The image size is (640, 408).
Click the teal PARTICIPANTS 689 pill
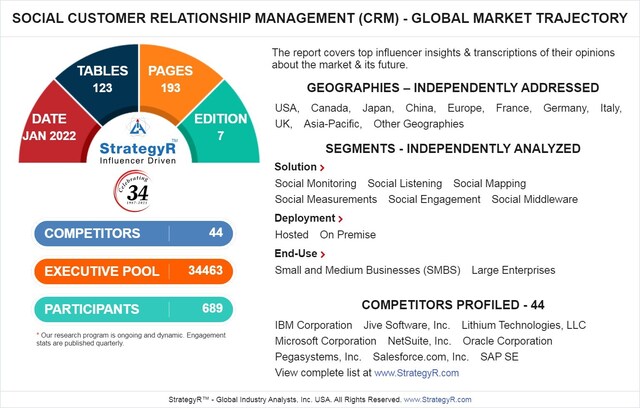(133, 309)
